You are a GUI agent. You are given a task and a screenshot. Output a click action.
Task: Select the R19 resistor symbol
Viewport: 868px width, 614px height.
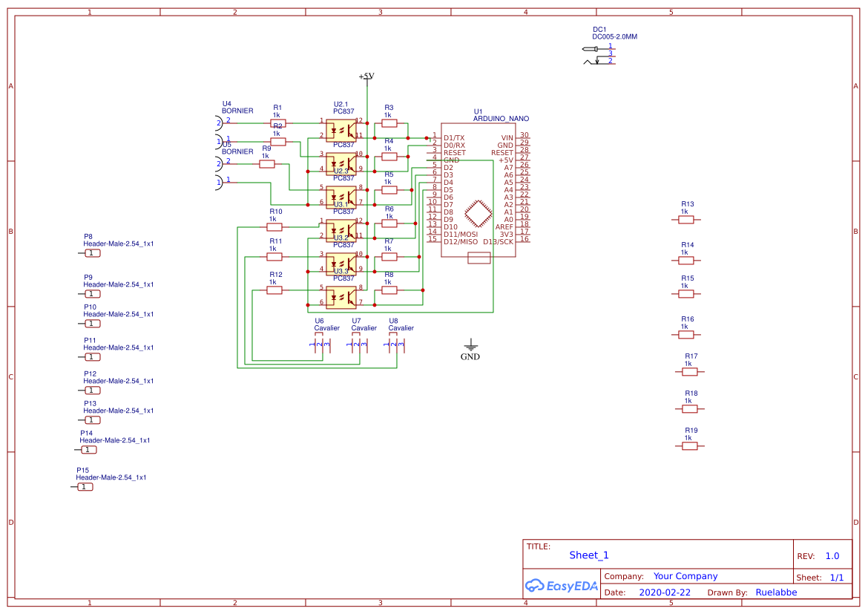click(x=690, y=445)
